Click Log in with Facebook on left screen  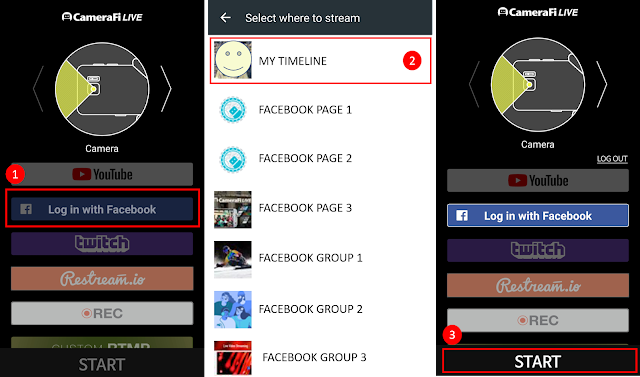pos(102,209)
